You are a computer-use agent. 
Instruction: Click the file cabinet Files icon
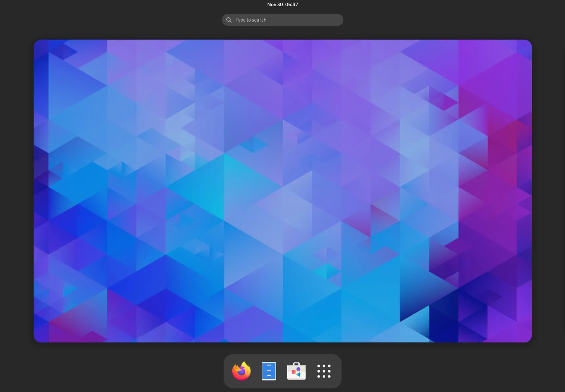tap(269, 371)
